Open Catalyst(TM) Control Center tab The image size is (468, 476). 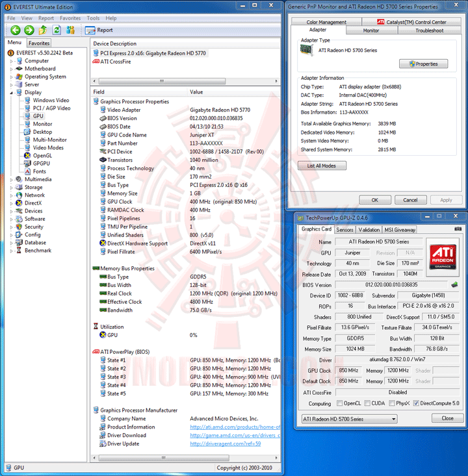(x=412, y=22)
